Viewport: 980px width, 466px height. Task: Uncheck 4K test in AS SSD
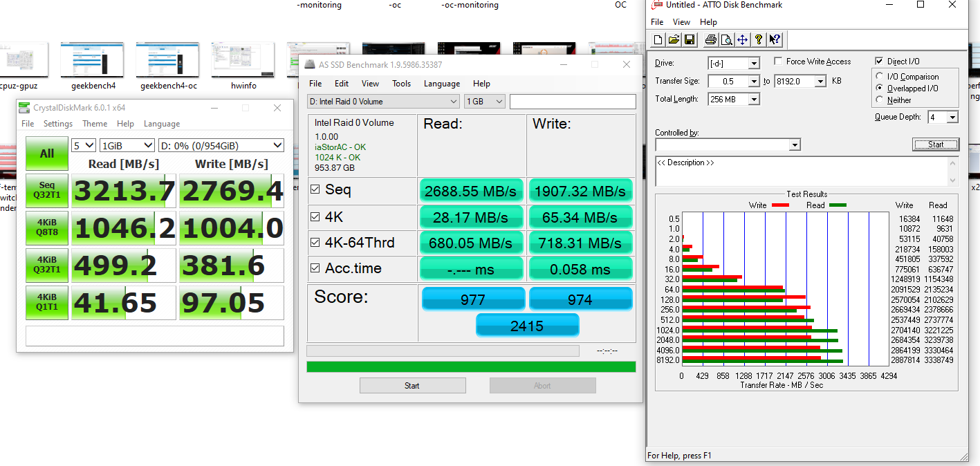coord(315,217)
